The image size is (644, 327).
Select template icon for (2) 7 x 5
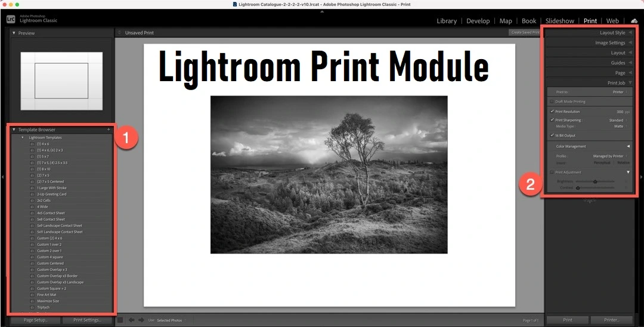(x=32, y=175)
